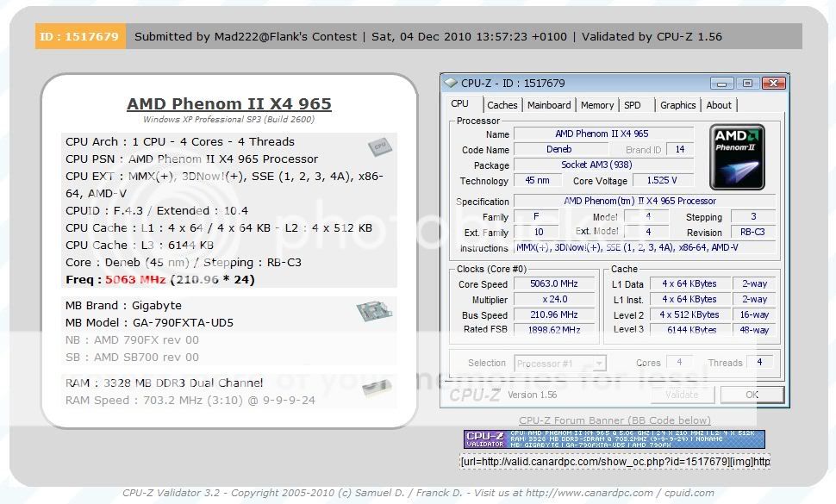Click the CPU-Z title bar app icon
This screenshot has height=504, width=836.
(x=451, y=83)
